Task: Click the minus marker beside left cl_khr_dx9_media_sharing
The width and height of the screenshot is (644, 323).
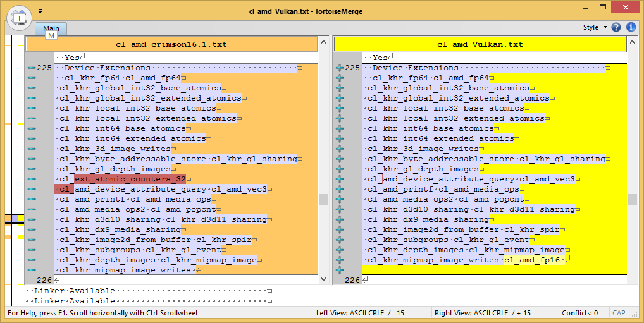Action: point(32,229)
